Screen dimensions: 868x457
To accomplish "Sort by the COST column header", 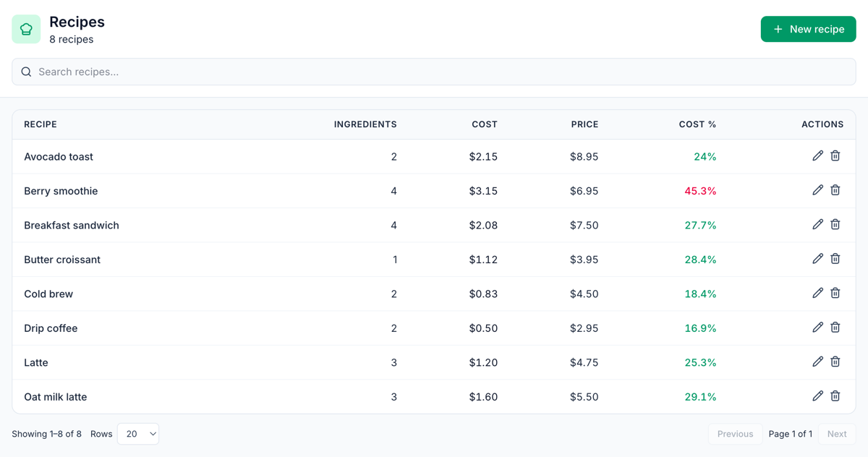I will (x=485, y=124).
